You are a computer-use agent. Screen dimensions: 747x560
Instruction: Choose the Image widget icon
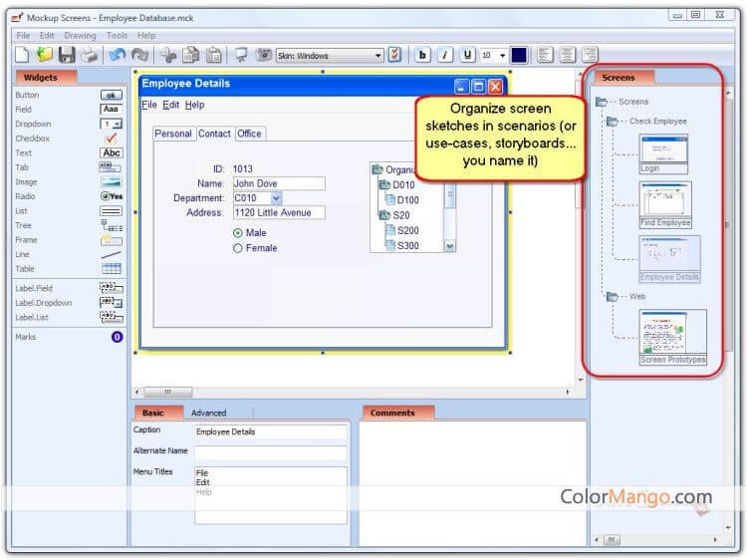[111, 182]
